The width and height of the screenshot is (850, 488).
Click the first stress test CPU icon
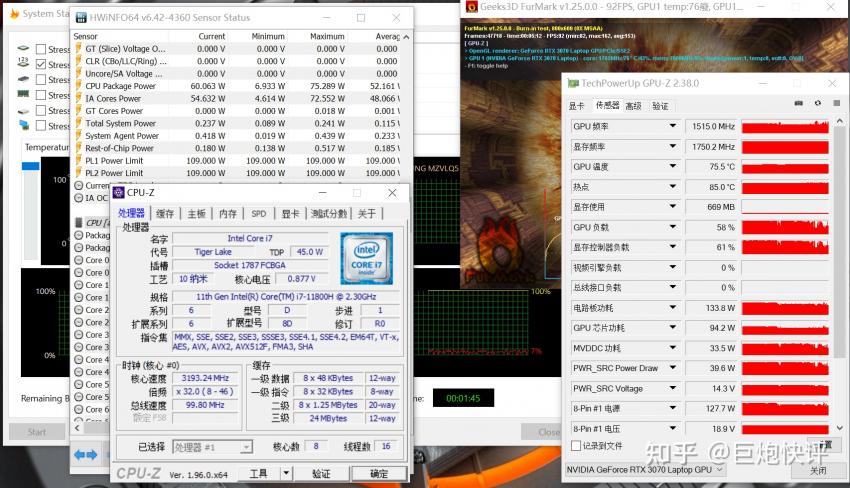pos(23,48)
